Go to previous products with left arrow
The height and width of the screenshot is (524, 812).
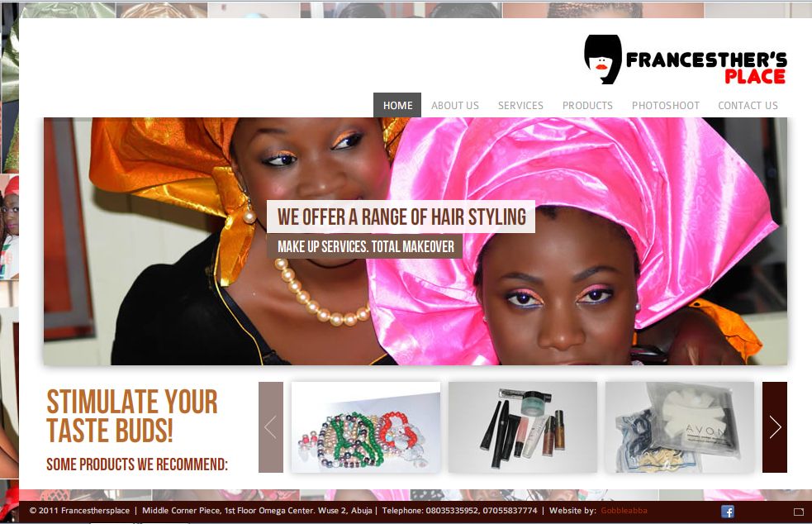271,427
